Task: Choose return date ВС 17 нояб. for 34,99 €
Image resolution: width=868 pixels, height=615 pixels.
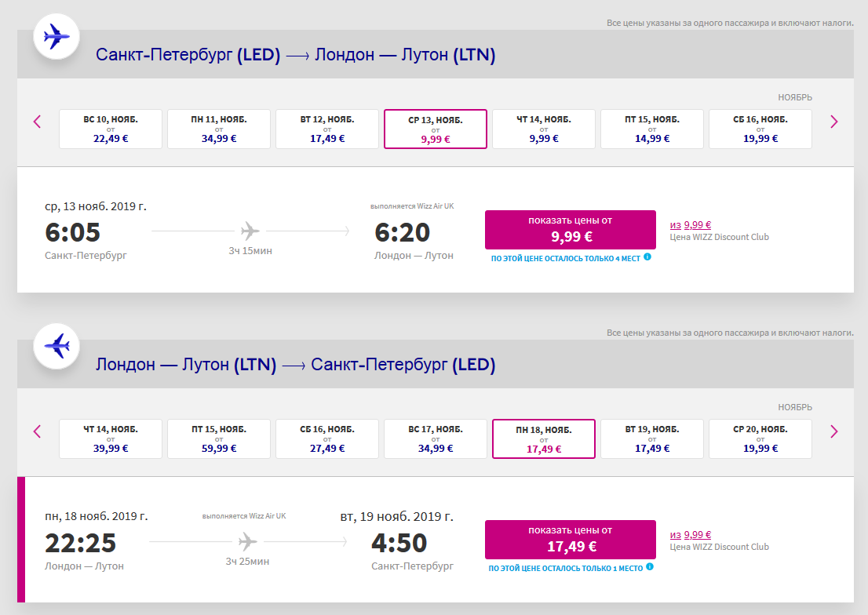Action: pyautogui.click(x=436, y=439)
